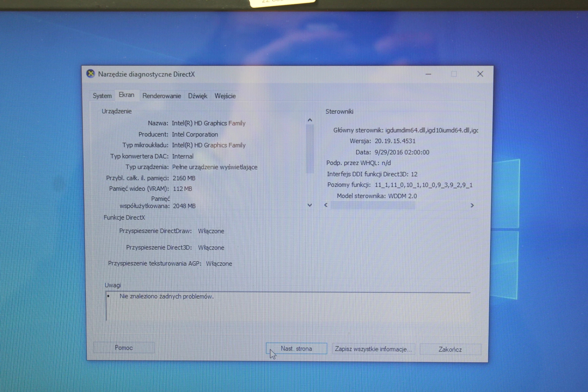This screenshot has height=392, width=588.
Task: Go to the Wejście tab
Action: (x=225, y=96)
